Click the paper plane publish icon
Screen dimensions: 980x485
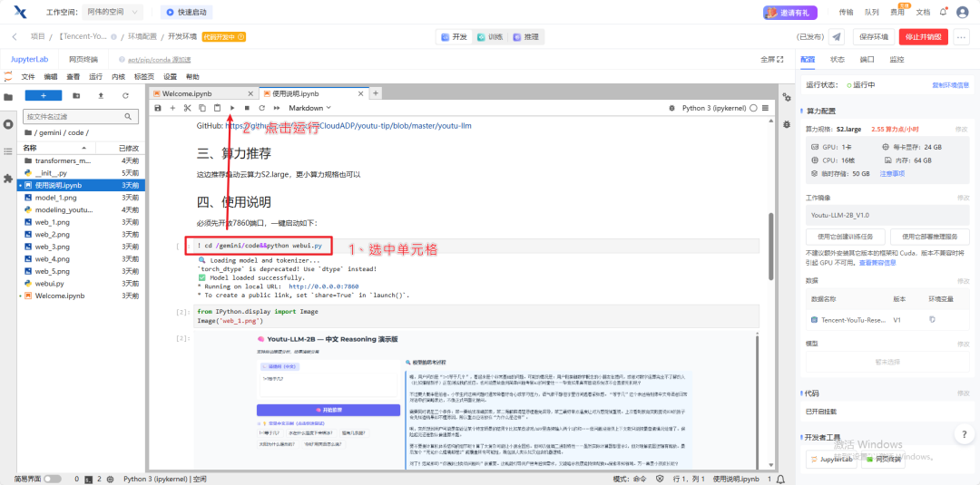pyautogui.click(x=837, y=37)
